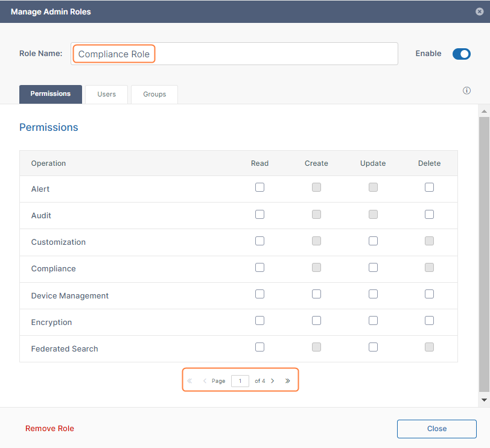Click the Remove Role link
This screenshot has height=448, width=490.
[x=49, y=429]
